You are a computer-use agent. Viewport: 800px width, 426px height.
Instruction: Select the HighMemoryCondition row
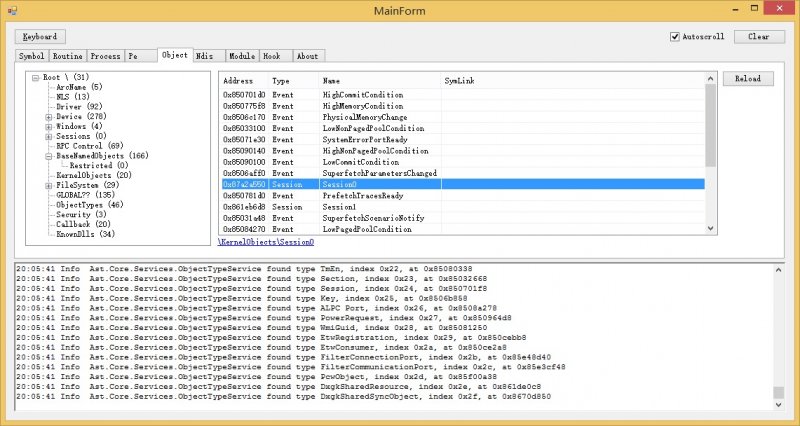point(462,106)
